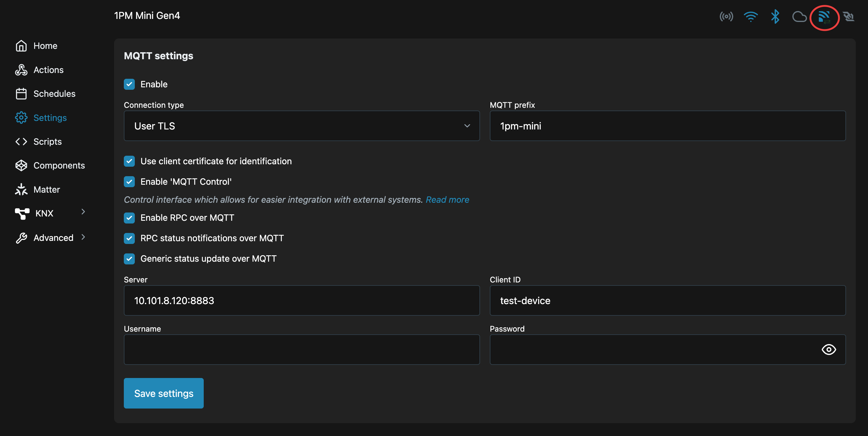
Task: Toggle Use client certificate for identification
Action: [129, 161]
